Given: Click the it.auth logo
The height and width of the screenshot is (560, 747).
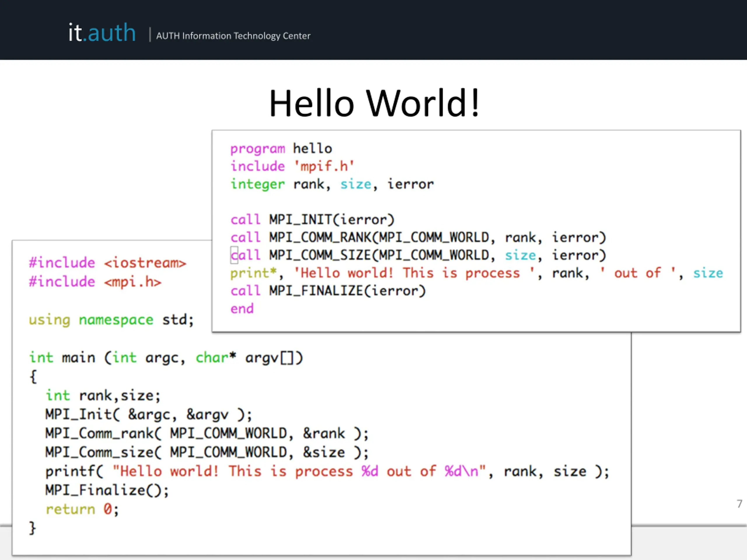Looking at the screenshot, I should coord(102,33).
